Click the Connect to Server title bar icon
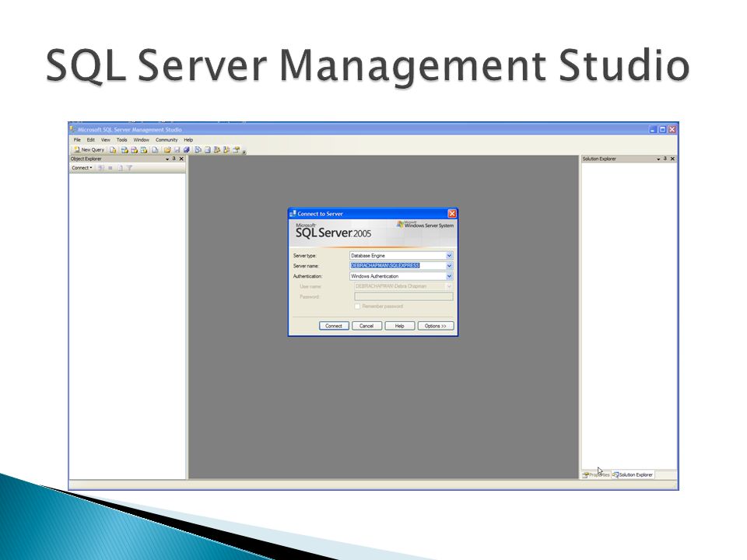 (293, 213)
